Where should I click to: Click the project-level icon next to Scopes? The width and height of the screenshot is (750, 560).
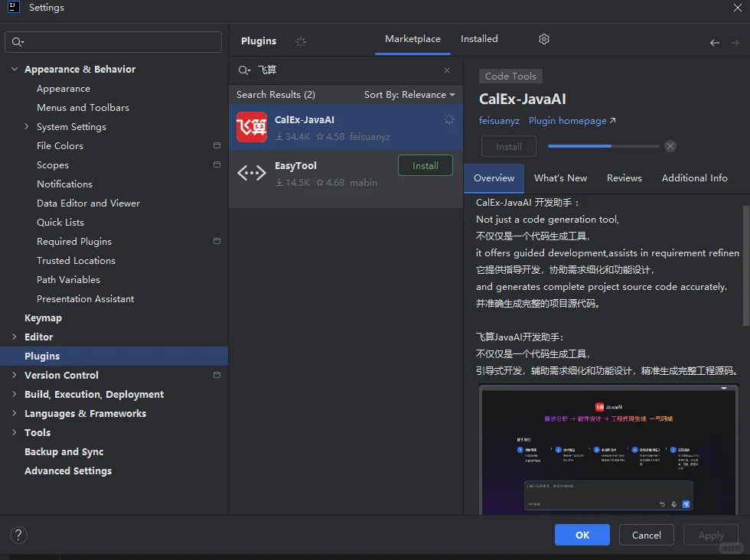pyautogui.click(x=217, y=164)
